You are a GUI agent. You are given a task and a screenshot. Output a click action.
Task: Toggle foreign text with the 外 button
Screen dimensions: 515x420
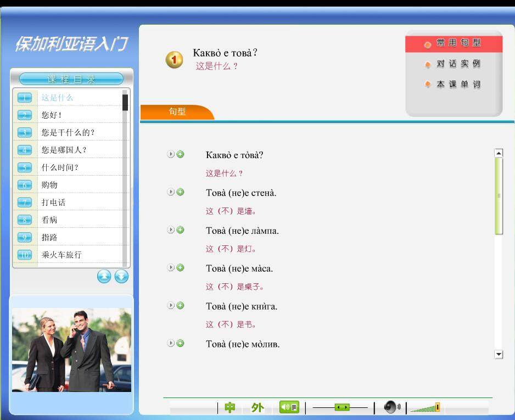click(x=257, y=408)
